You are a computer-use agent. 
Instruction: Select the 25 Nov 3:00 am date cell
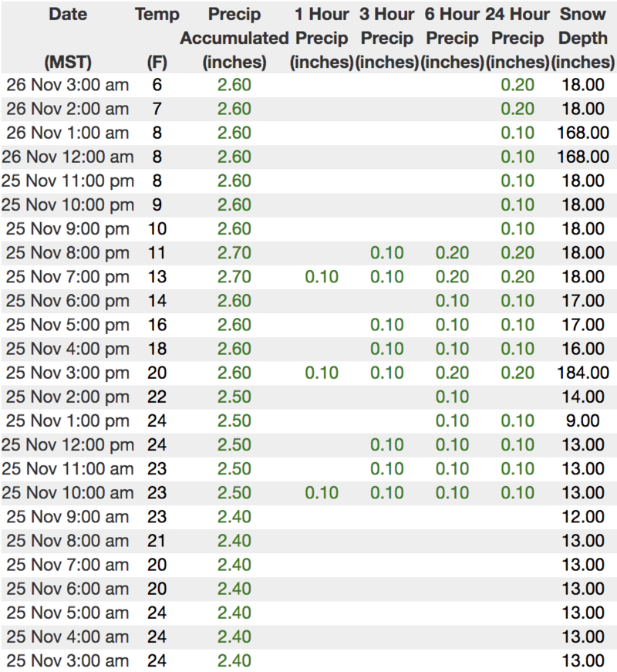click(67, 660)
